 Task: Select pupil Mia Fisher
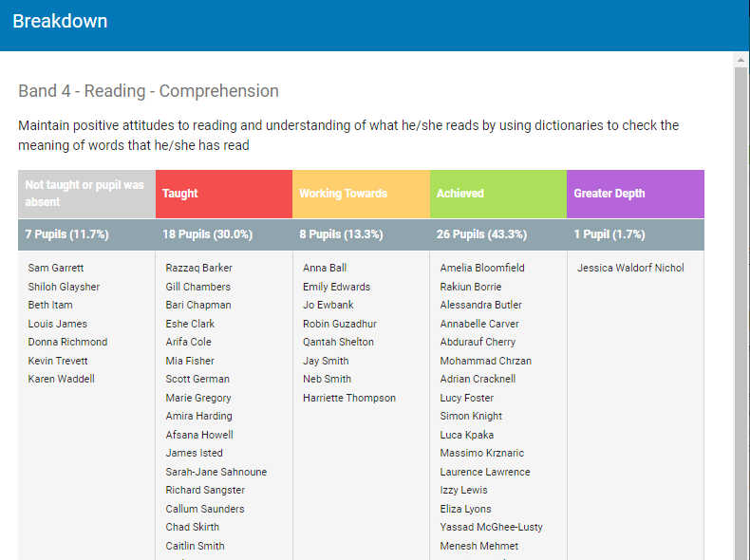tap(190, 361)
